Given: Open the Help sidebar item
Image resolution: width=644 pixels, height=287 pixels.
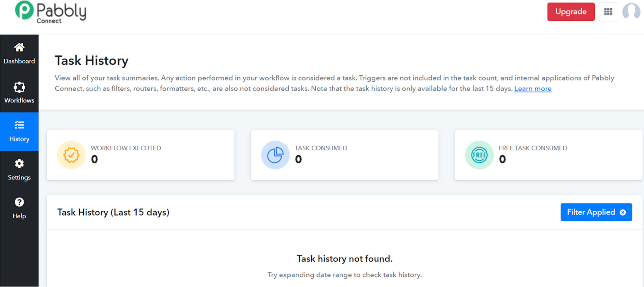Looking at the screenshot, I should click(x=19, y=208).
